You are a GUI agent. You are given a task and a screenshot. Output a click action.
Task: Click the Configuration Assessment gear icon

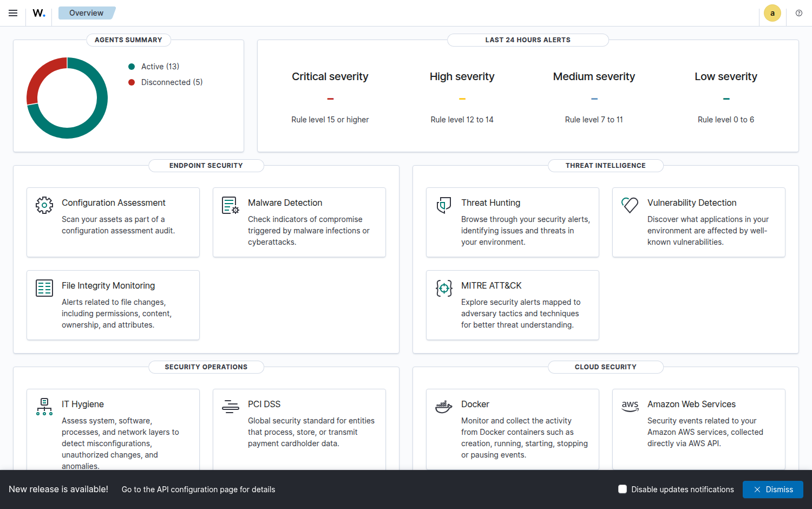[x=44, y=205]
